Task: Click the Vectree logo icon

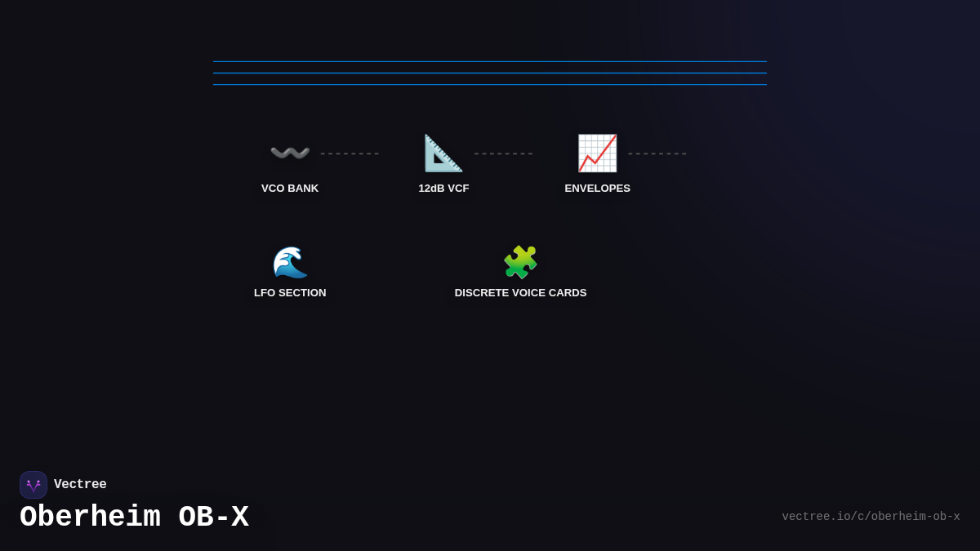Action: pos(33,485)
